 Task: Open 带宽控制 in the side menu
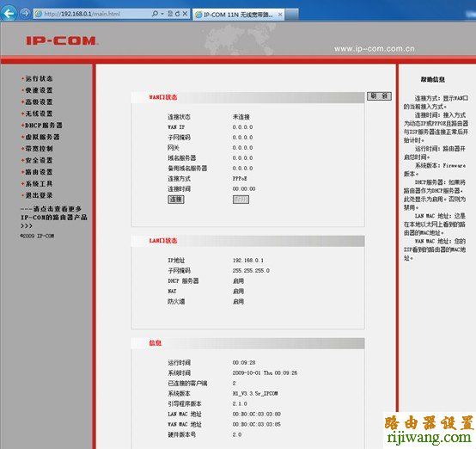(39, 149)
